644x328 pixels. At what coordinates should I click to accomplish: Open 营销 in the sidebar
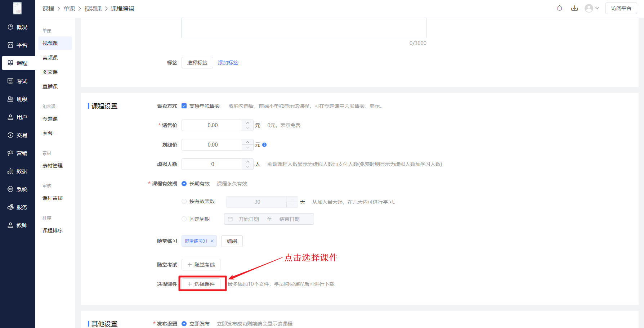tap(18, 153)
